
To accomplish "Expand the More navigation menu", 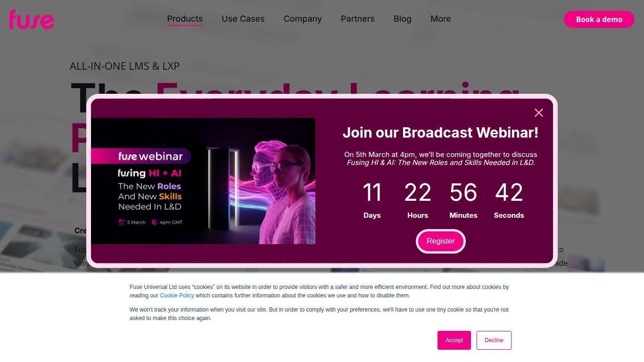I will click(441, 19).
